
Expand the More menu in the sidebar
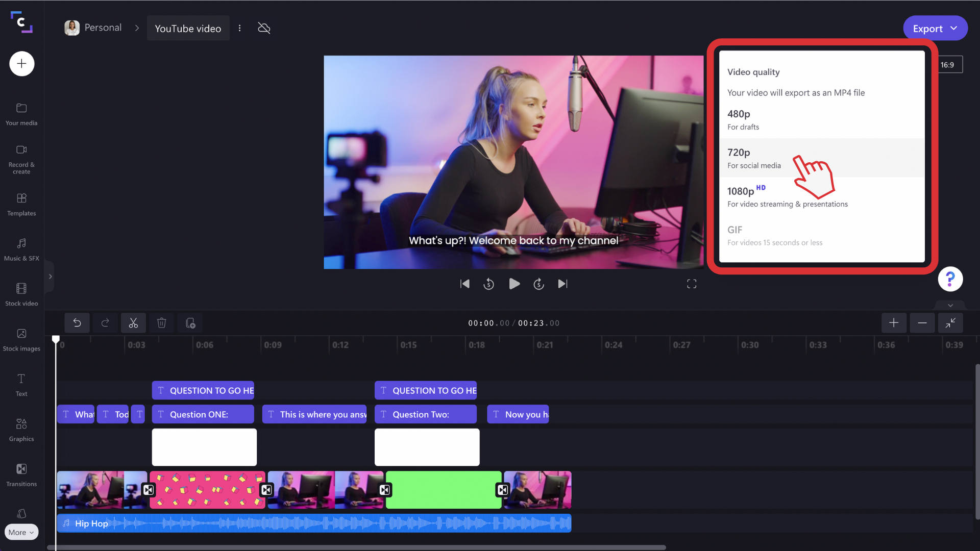(x=21, y=532)
